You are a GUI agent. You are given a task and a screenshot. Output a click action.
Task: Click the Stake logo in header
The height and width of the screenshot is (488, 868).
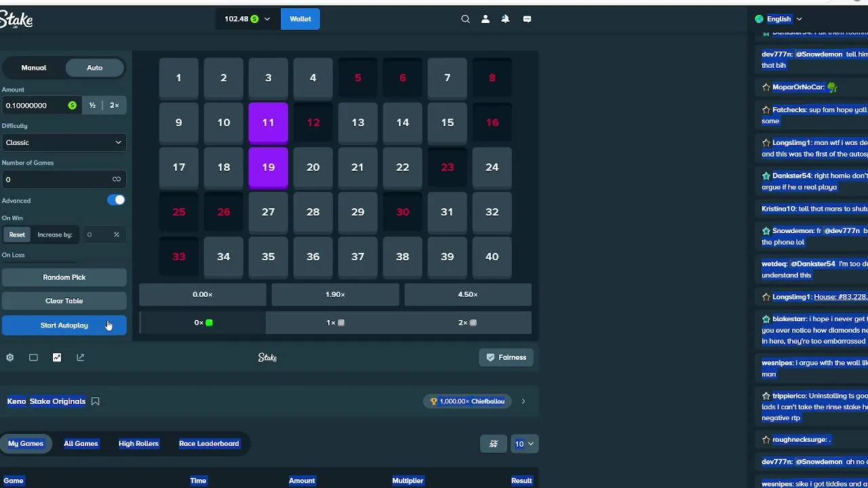coord(16,20)
